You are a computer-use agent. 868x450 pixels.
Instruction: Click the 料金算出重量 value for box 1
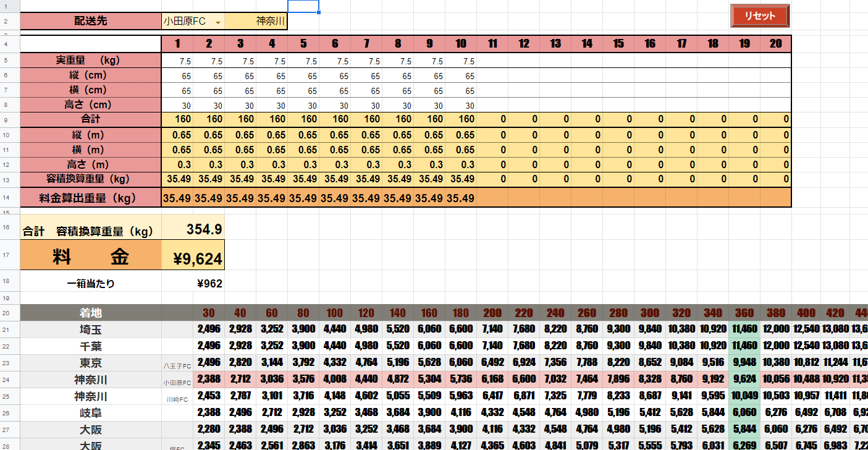(177, 198)
